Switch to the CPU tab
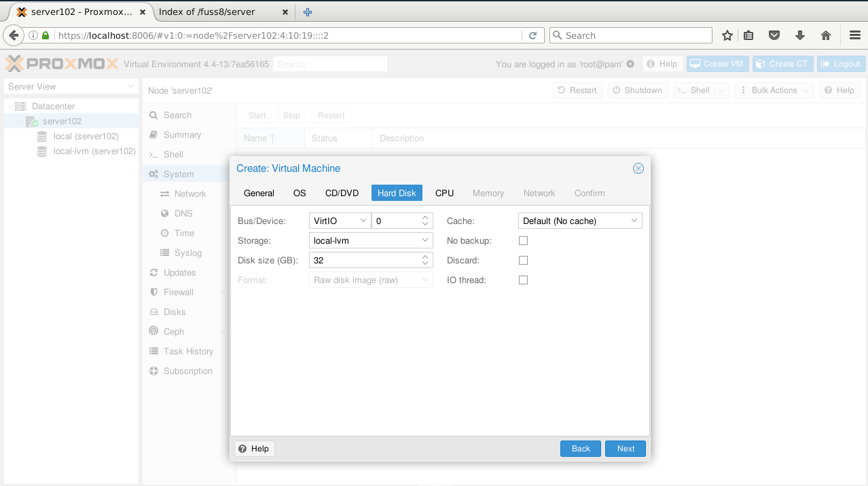Image resolution: width=868 pixels, height=486 pixels. click(x=444, y=193)
